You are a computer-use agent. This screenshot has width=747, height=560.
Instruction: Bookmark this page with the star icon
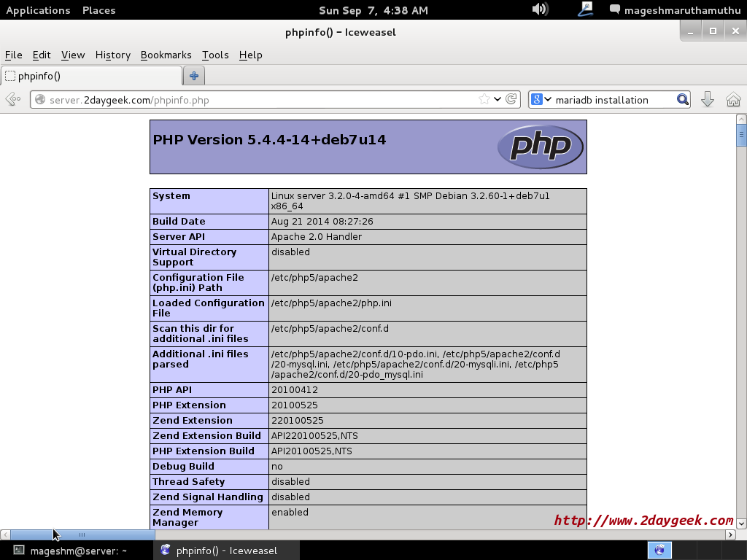pos(484,99)
